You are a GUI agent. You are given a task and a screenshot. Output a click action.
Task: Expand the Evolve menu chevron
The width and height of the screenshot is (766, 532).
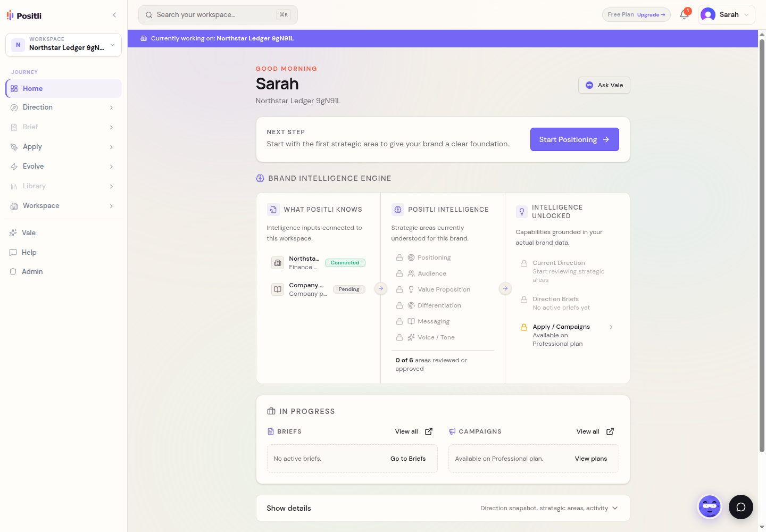click(111, 167)
